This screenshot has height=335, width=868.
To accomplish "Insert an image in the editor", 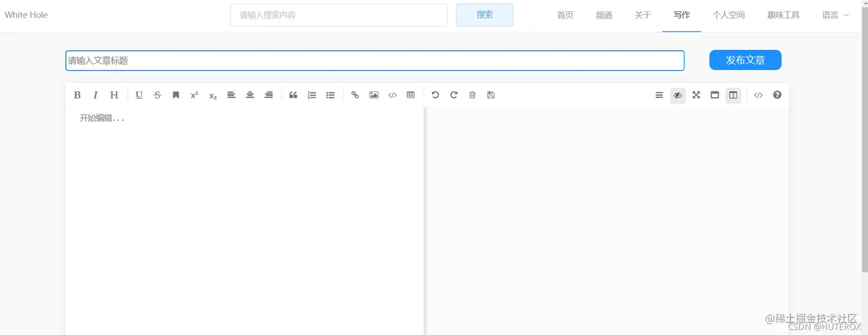I will tap(374, 95).
